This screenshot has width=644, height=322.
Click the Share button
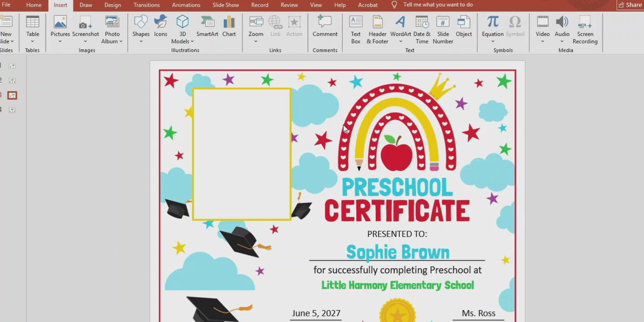(629, 5)
